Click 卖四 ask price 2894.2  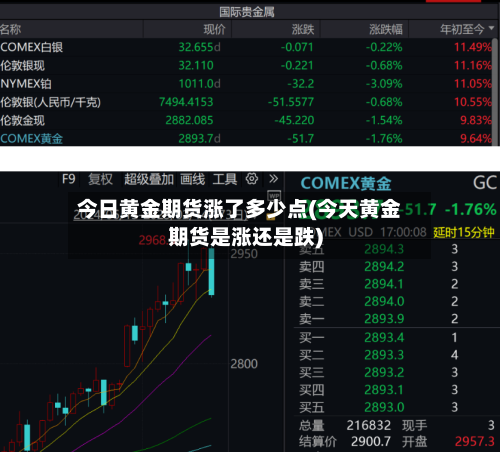(384, 267)
